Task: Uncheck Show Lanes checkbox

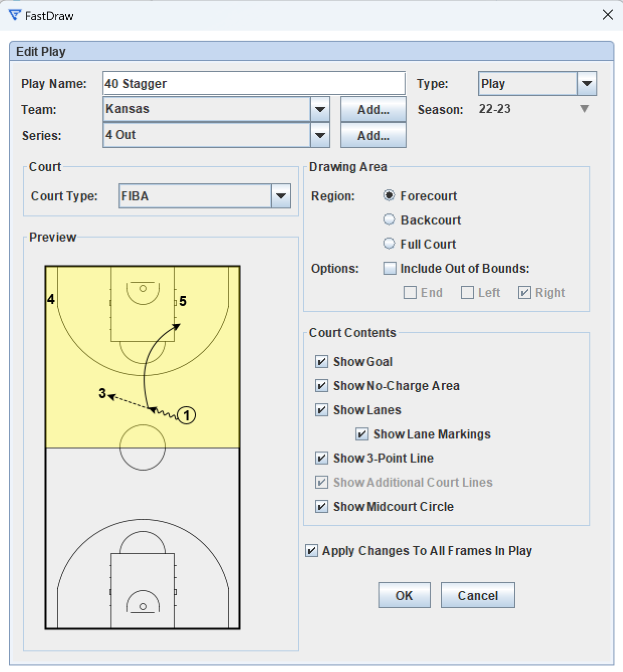Action: (322, 410)
